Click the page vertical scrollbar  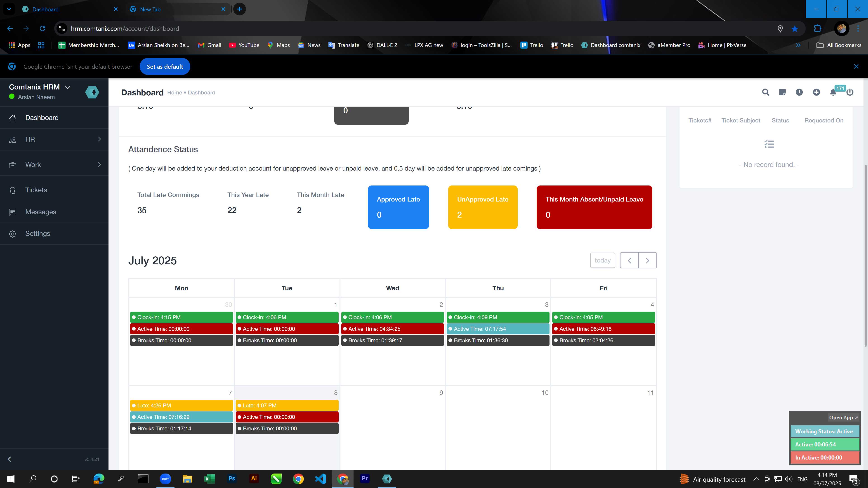[x=865, y=256]
